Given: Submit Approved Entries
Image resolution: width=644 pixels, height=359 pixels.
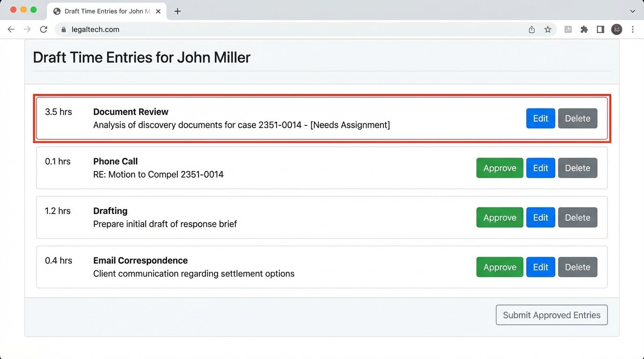Looking at the screenshot, I should [x=551, y=315].
